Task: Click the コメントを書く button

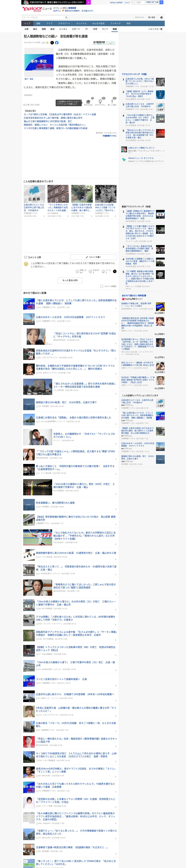Action: tap(93, 257)
